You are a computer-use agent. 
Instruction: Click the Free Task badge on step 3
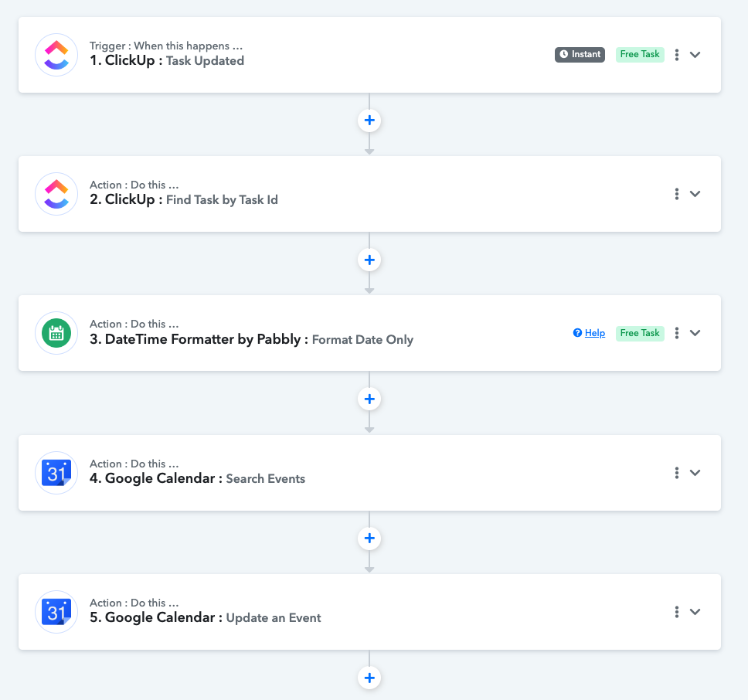pyautogui.click(x=640, y=333)
